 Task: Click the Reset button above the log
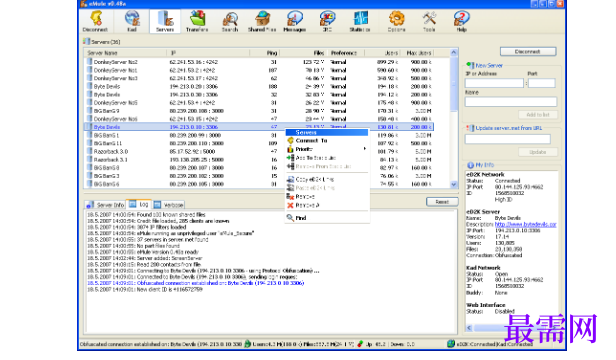(442, 202)
